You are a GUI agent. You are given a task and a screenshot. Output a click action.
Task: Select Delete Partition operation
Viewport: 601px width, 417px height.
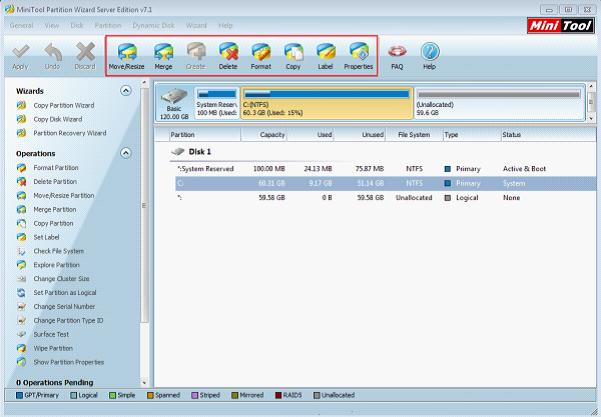55,182
